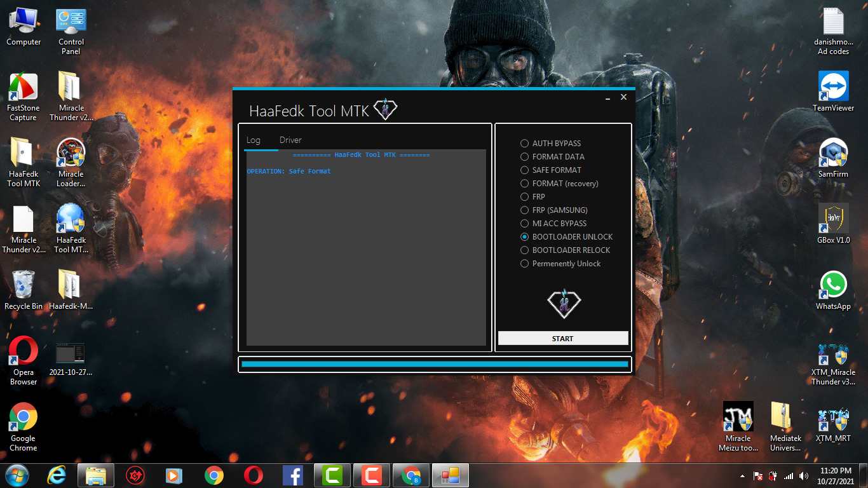Select the 2021-10-27 screenshot file thumbnail
Screen dimensions: 868x488
pyautogui.click(x=71, y=359)
